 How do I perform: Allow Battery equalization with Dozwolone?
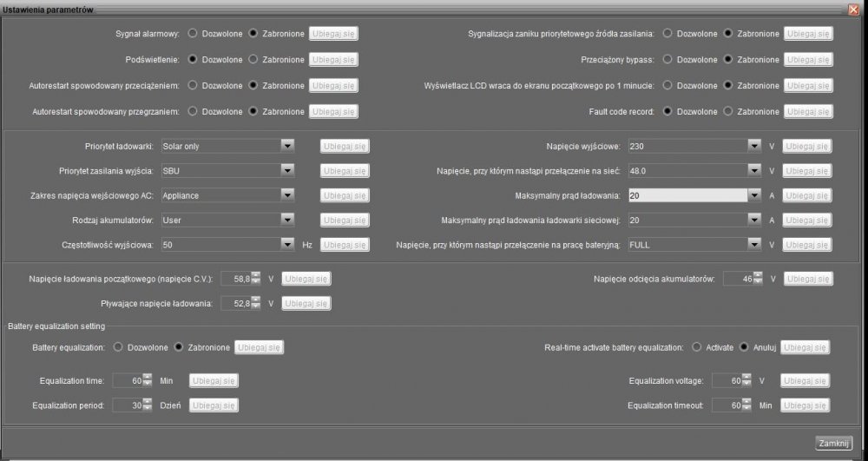118,347
